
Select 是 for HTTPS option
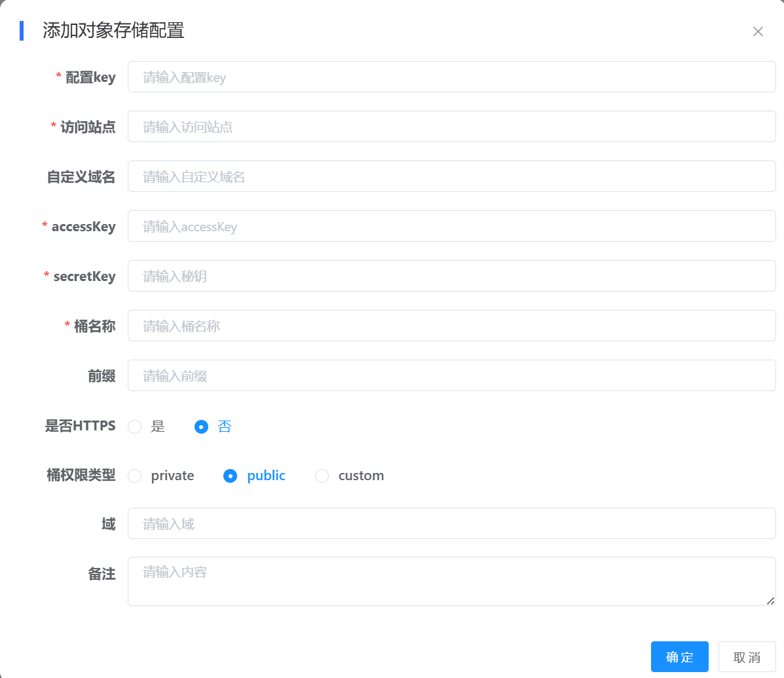pos(135,427)
